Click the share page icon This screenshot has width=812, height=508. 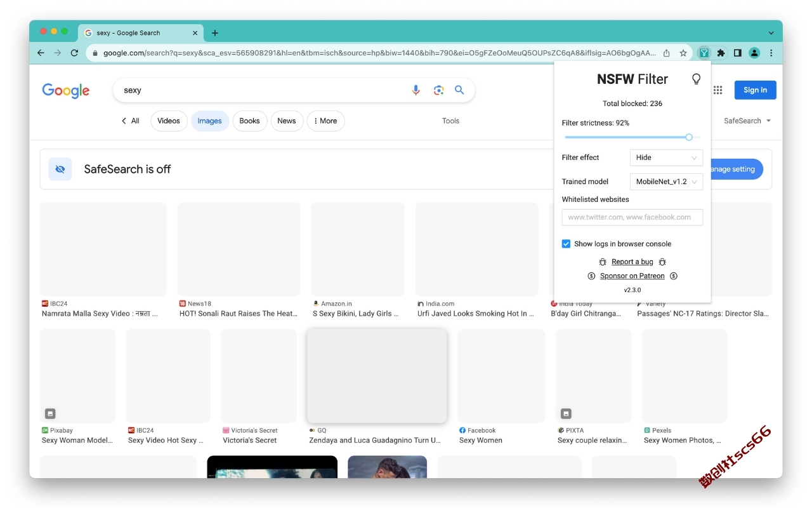[x=667, y=53]
